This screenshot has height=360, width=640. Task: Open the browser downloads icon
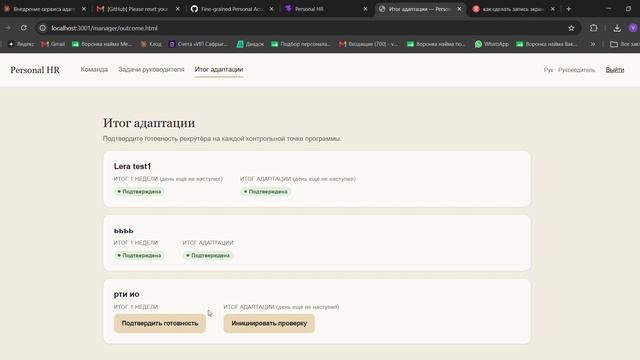click(617, 28)
